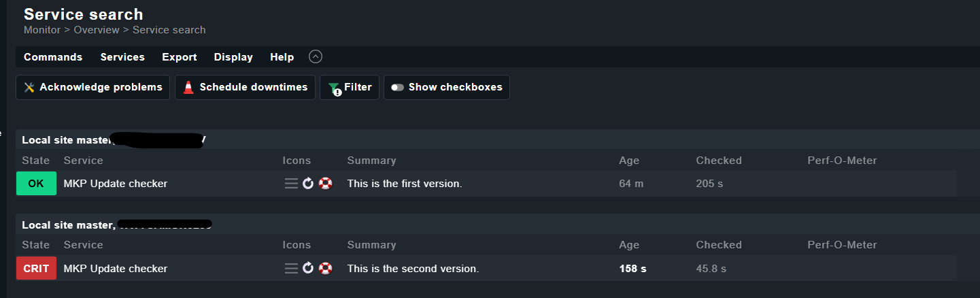
Task: Open the Help menu
Action: 282,57
